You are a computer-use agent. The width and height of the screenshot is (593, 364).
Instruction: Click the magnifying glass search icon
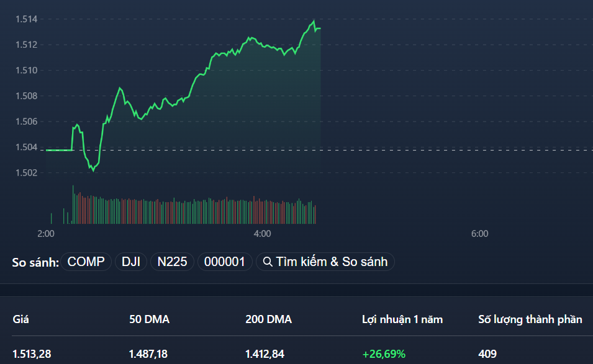(x=267, y=261)
